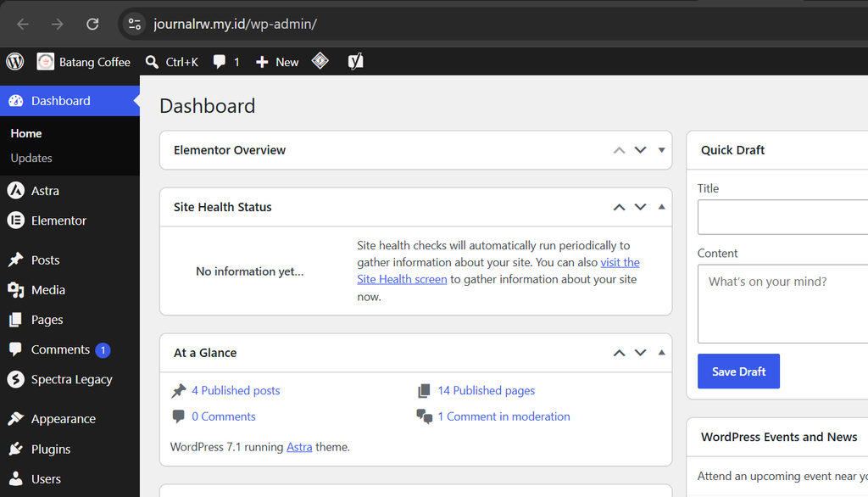
Task: Open the Elementor menu label
Action: coord(58,221)
